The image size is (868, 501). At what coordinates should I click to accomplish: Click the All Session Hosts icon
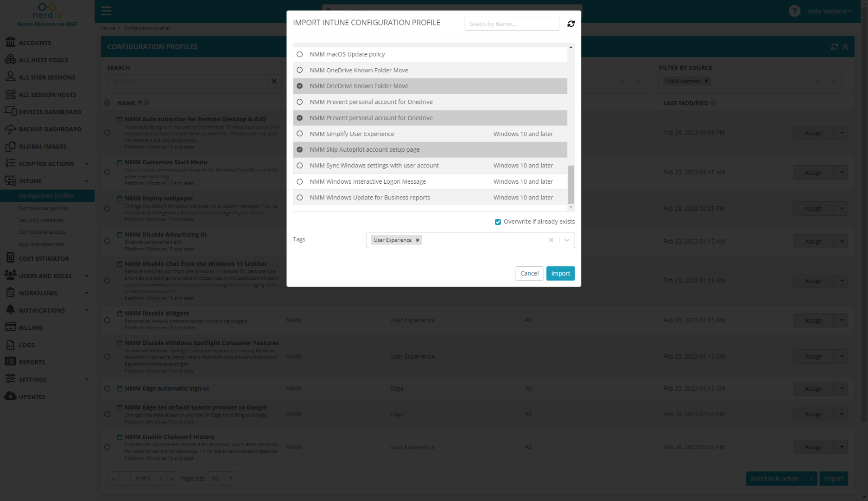pyautogui.click(x=10, y=94)
